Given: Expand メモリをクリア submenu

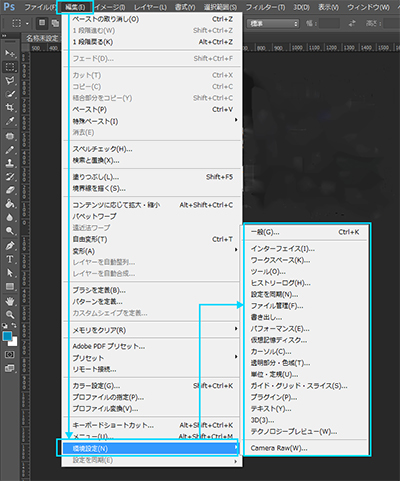Looking at the screenshot, I should (152, 330).
